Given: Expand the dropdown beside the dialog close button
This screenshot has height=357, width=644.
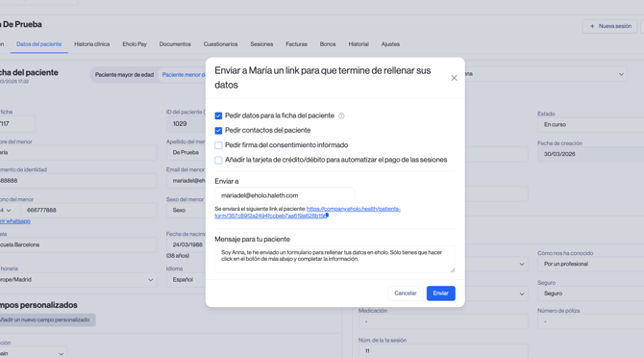Looking at the screenshot, I should pyautogui.click(x=546, y=74).
